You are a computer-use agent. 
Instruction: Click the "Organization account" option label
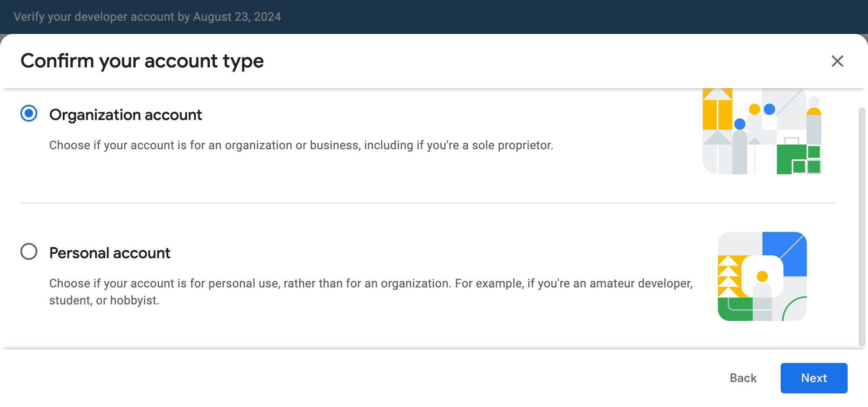(x=125, y=115)
